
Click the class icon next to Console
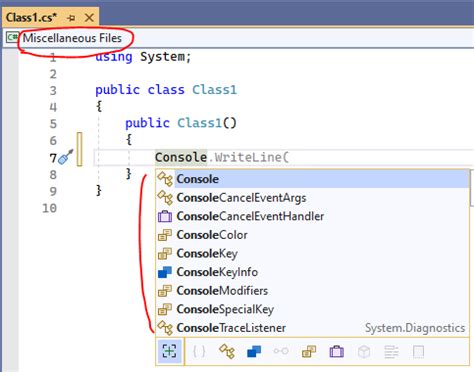pyautogui.click(x=165, y=179)
